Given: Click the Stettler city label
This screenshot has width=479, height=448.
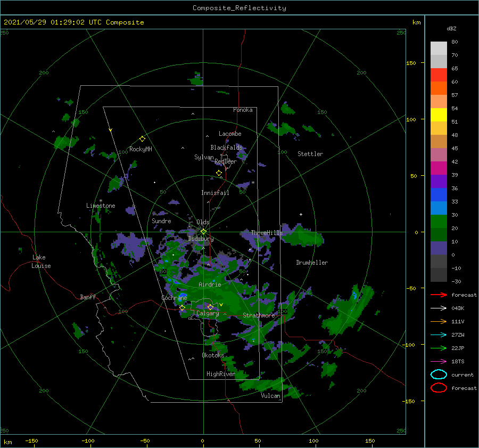Looking at the screenshot, I should [x=310, y=154].
